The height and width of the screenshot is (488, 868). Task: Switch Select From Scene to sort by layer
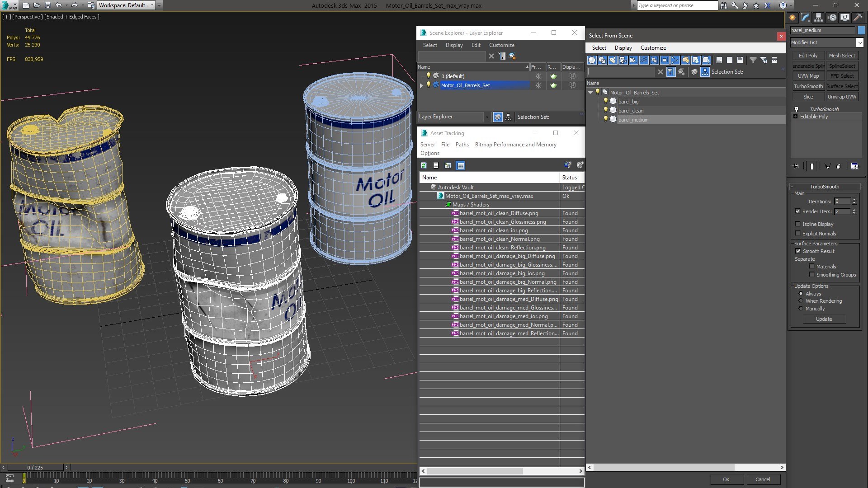point(695,72)
